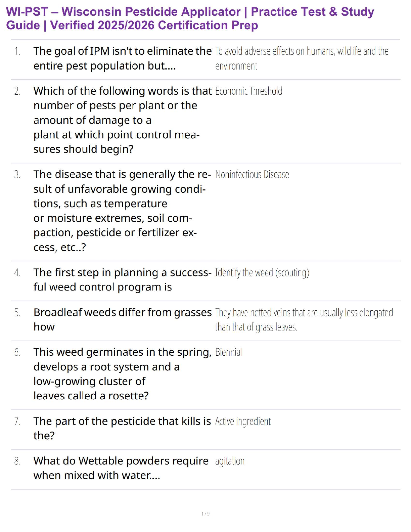Click the question about the goal of IPM
The width and height of the screenshot is (411, 532).
(x=123, y=58)
